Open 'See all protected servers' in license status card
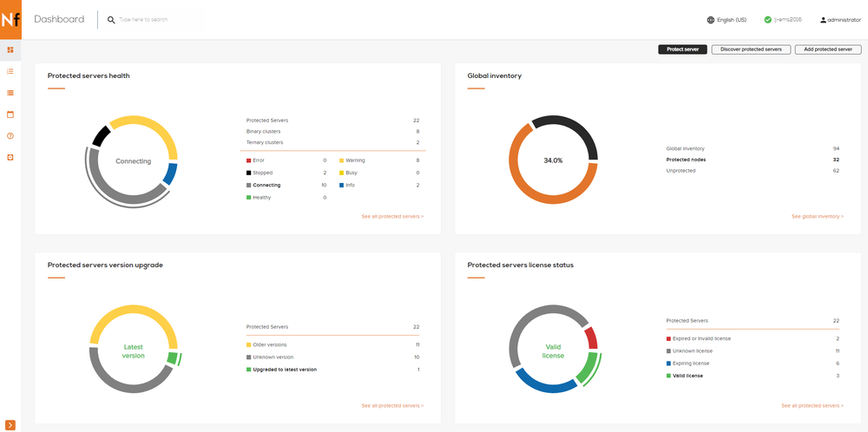This screenshot has width=868, height=432. point(812,405)
